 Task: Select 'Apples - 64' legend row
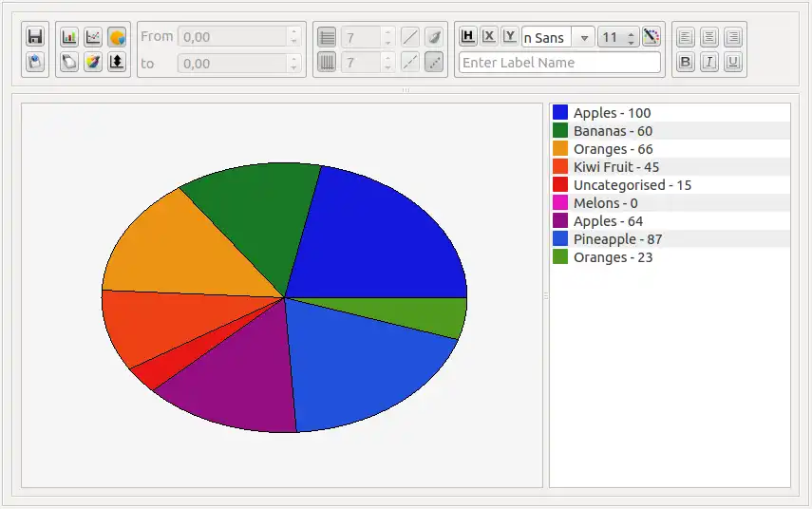click(x=670, y=221)
